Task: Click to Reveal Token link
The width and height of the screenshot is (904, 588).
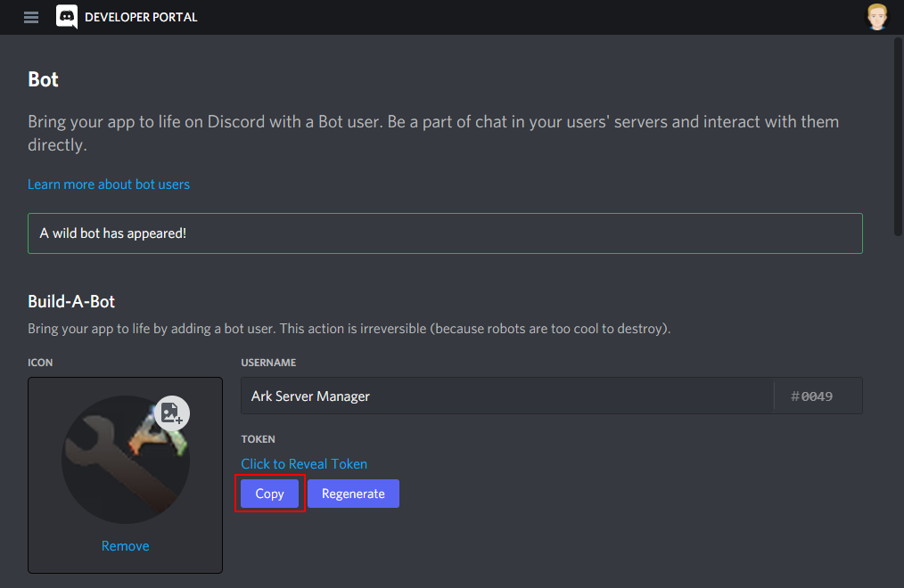Action: [304, 463]
